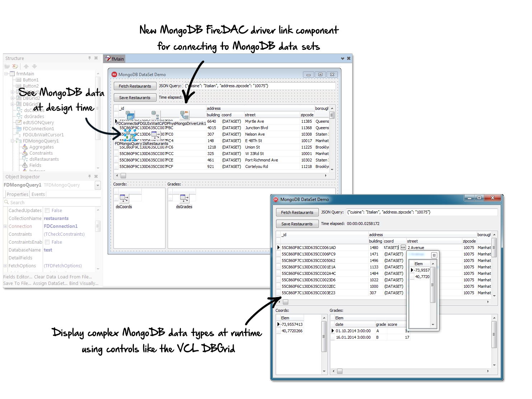
Task: Click the frmMain form icon in Structure tree
Action: click(12, 74)
